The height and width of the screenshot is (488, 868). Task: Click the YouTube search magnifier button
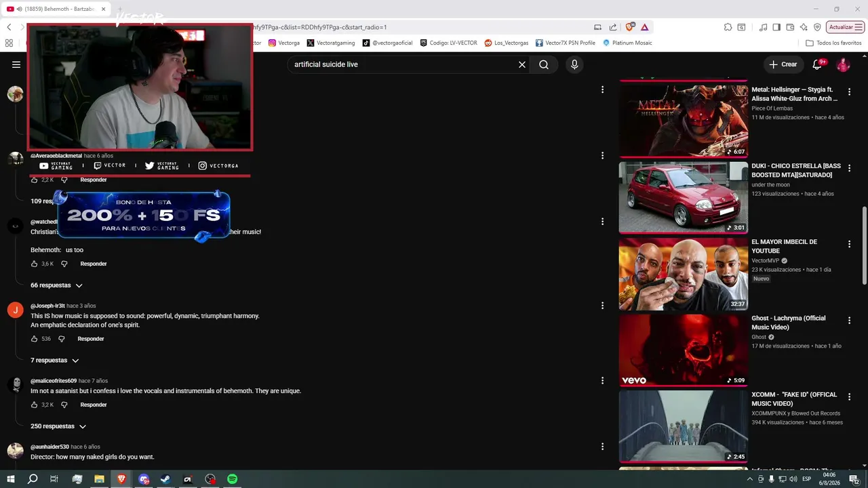[x=544, y=64]
